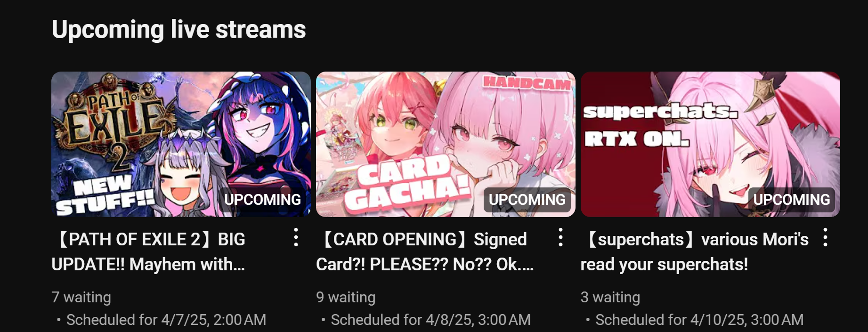Image resolution: width=868 pixels, height=332 pixels.
Task: Open options menu for Path of Exile 2 stream
Action: [x=296, y=237]
